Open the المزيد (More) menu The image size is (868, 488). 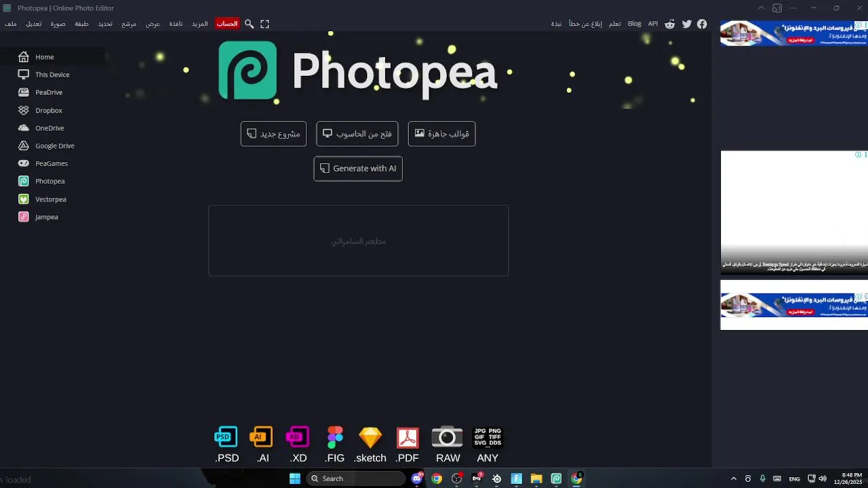point(199,24)
